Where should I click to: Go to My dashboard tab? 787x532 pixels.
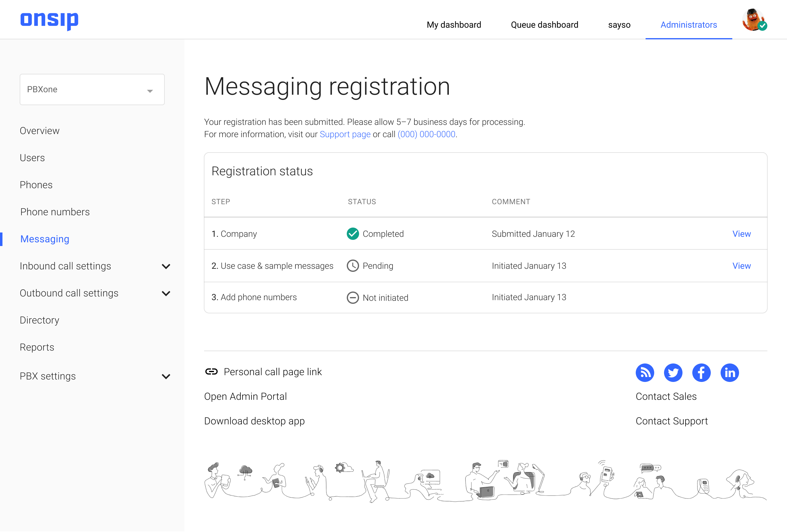tap(454, 25)
